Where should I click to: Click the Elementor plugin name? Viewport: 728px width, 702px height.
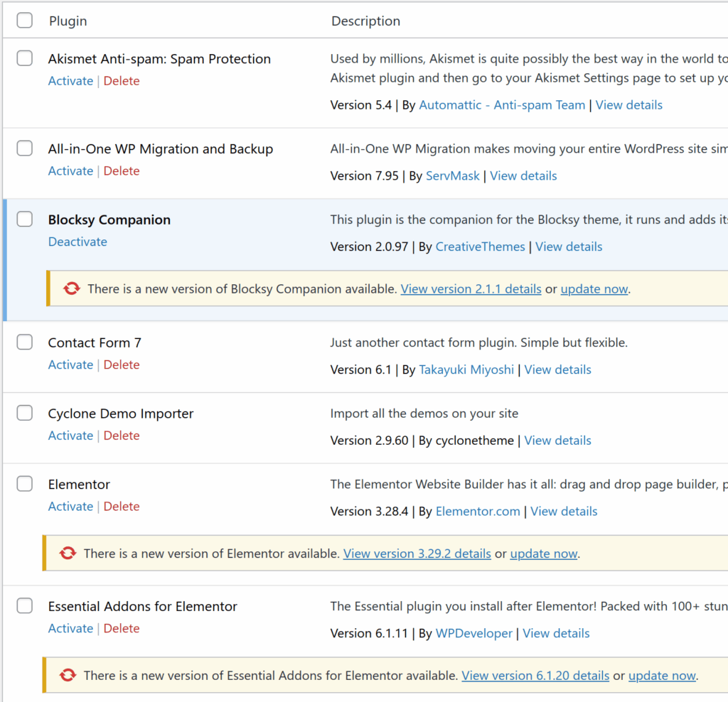click(x=79, y=485)
